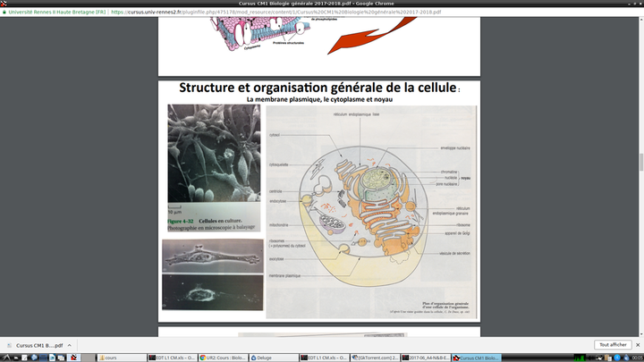This screenshot has width=644, height=362.
Task: Switch to UR2: Cours Biolo Chrome window
Action: 223,358
